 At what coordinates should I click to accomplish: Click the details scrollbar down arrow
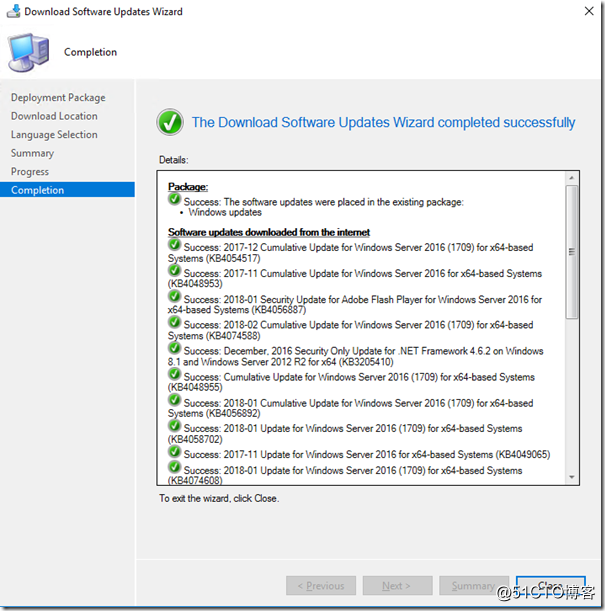(571, 477)
